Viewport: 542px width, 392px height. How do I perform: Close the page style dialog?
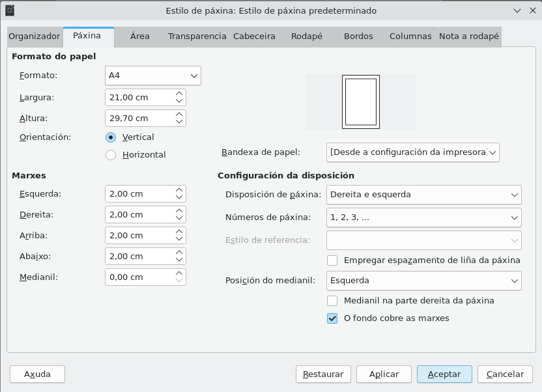click(533, 10)
